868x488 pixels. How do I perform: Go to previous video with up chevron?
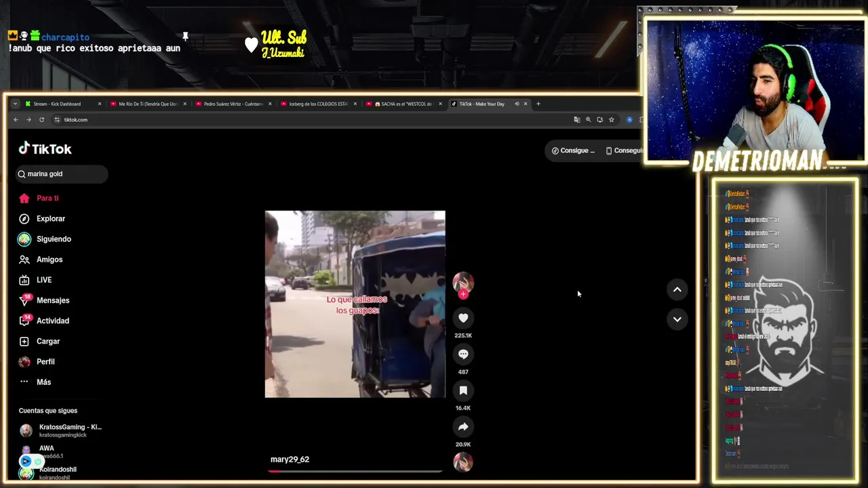(x=677, y=289)
